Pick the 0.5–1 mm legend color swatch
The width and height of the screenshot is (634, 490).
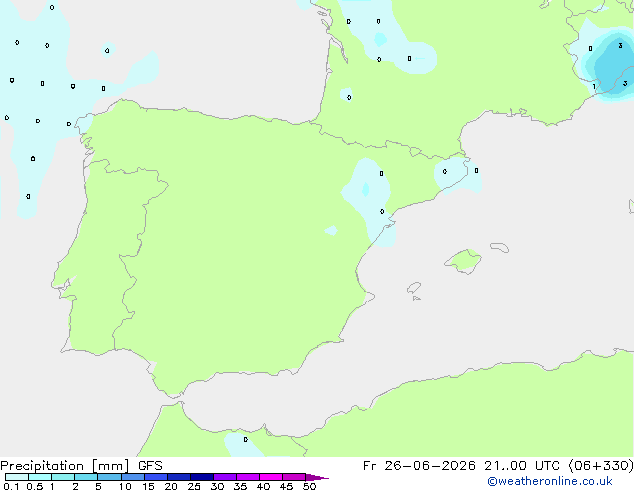(40, 477)
